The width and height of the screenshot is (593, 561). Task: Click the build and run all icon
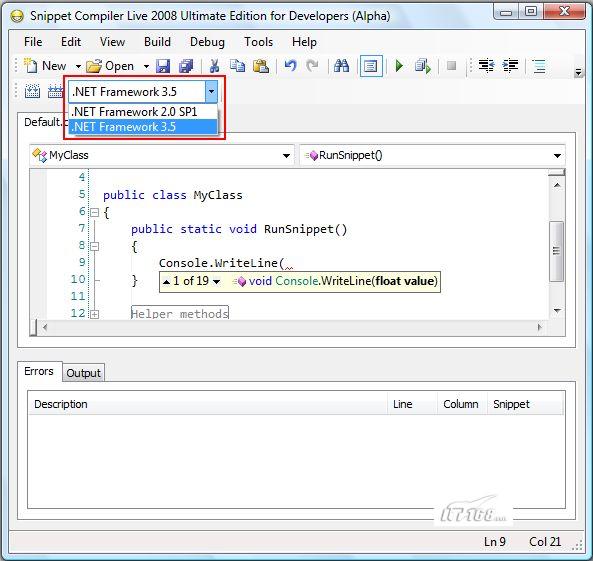423,66
